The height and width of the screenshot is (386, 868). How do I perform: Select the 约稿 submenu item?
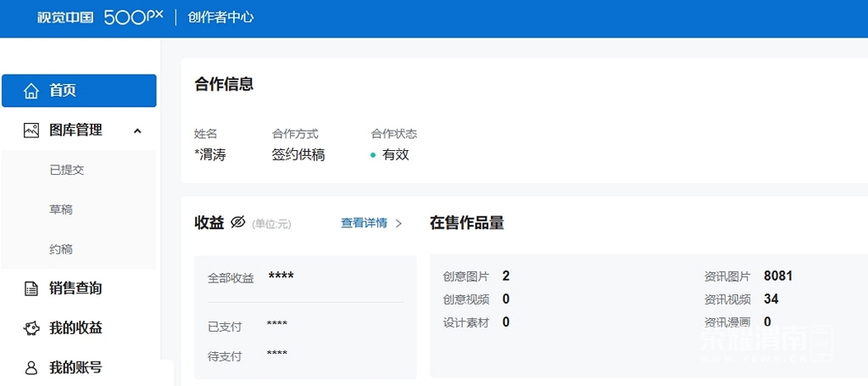[61, 249]
